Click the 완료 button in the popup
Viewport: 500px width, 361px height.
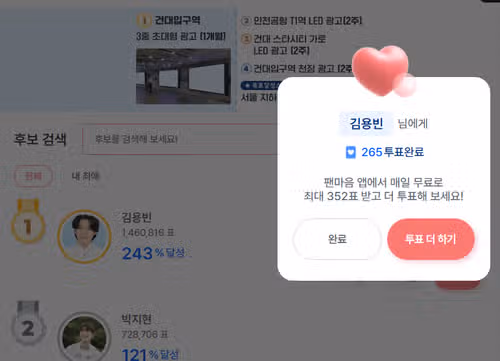click(x=337, y=239)
